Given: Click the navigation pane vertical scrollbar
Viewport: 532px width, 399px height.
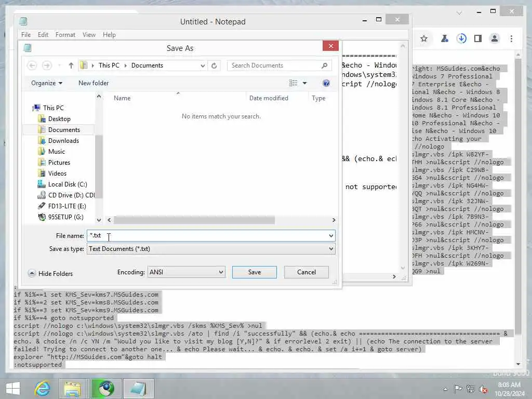Looking at the screenshot, I should tap(99, 166).
